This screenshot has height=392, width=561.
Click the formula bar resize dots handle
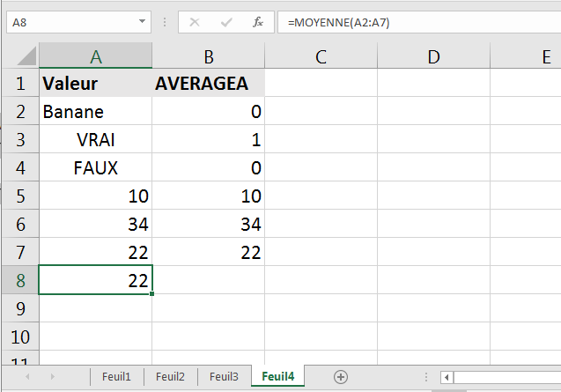tap(165, 23)
